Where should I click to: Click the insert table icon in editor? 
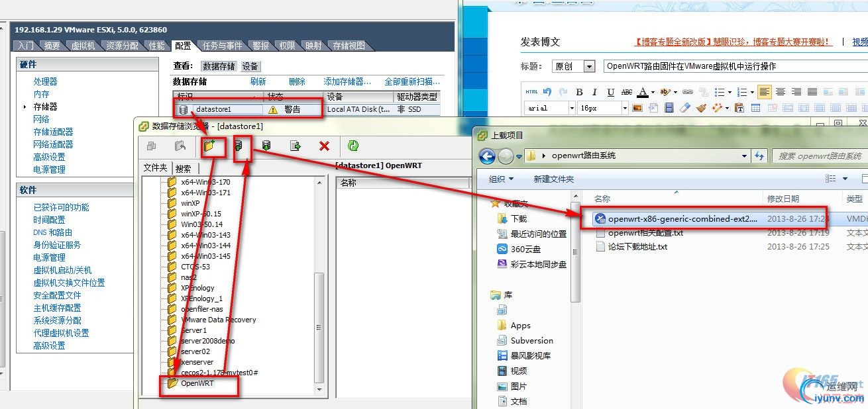754,108
